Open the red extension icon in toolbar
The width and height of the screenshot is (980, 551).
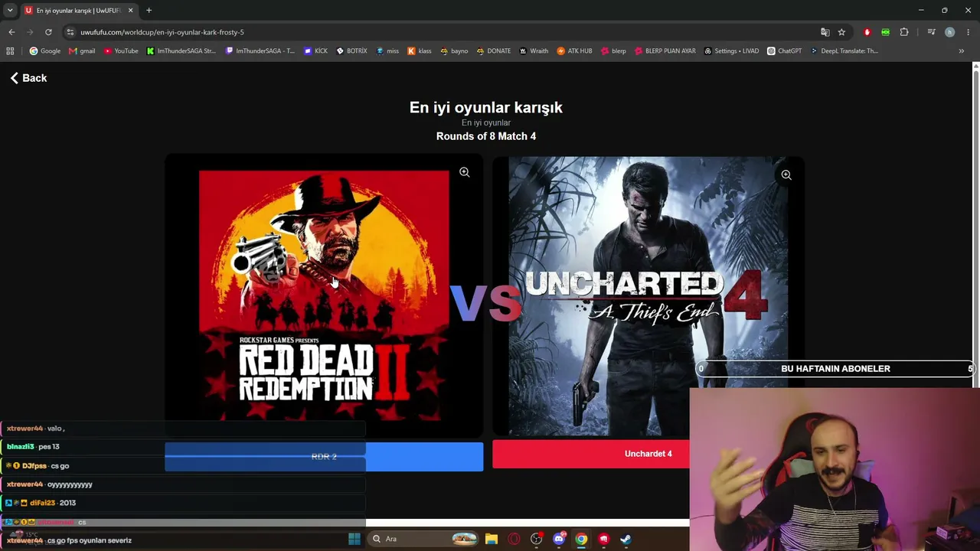pos(867,32)
